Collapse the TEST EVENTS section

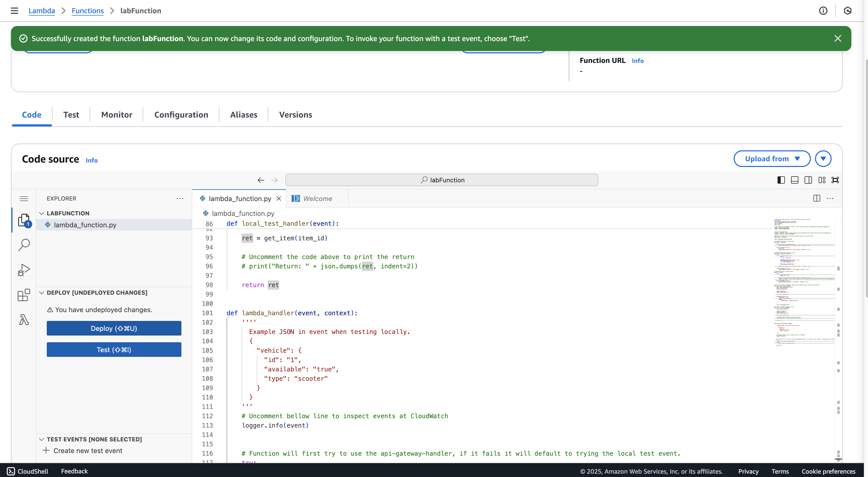(41, 439)
